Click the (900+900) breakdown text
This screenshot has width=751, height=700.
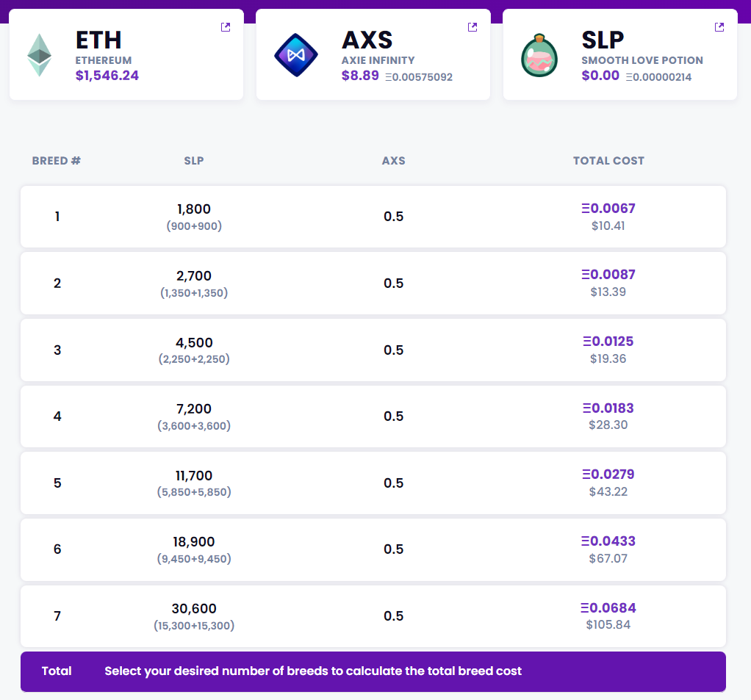tap(194, 226)
